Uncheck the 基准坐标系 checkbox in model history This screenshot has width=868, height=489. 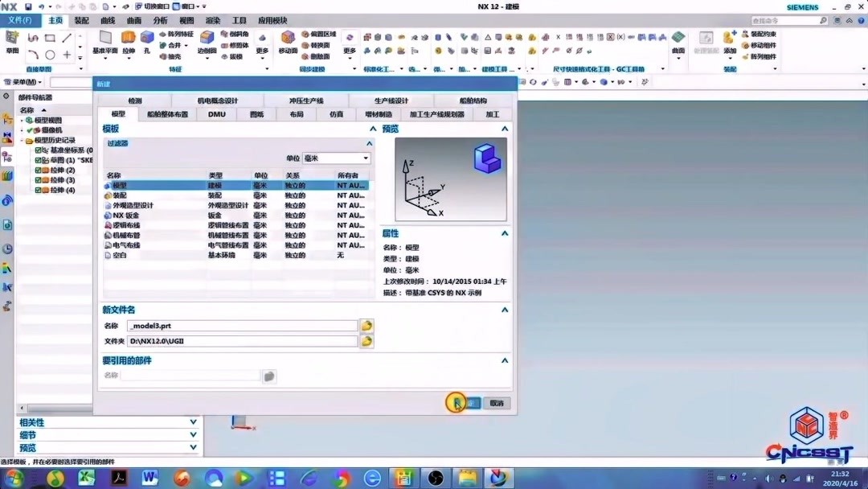39,150
